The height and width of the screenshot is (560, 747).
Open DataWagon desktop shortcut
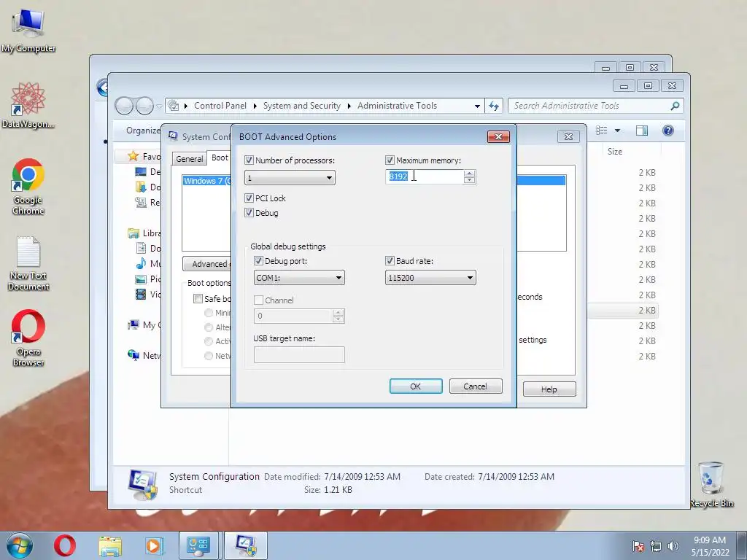pyautogui.click(x=28, y=105)
